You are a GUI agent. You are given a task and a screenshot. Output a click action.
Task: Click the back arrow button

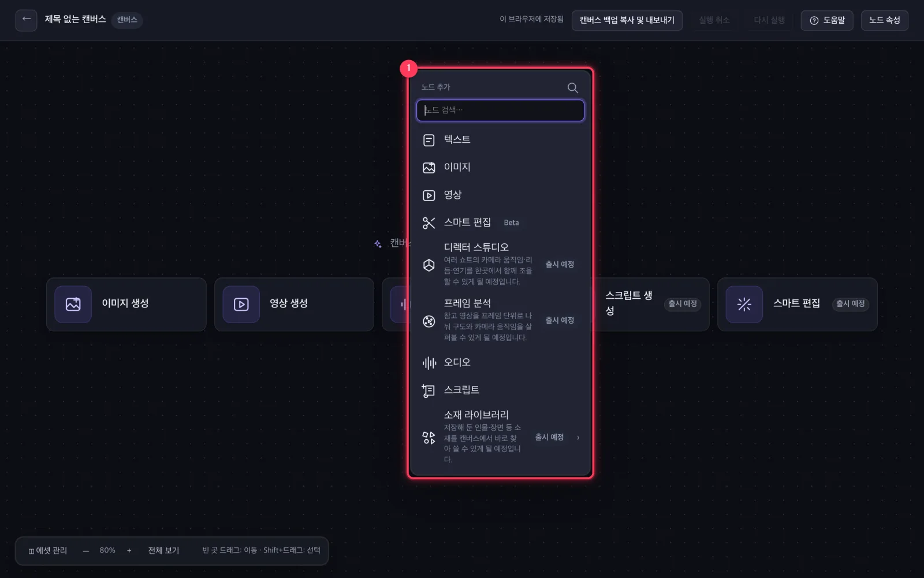[x=26, y=20]
